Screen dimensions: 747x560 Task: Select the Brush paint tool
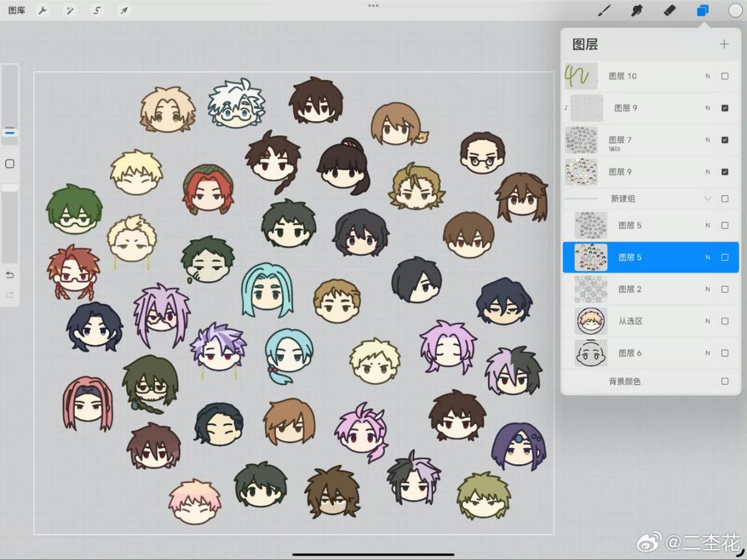[604, 11]
